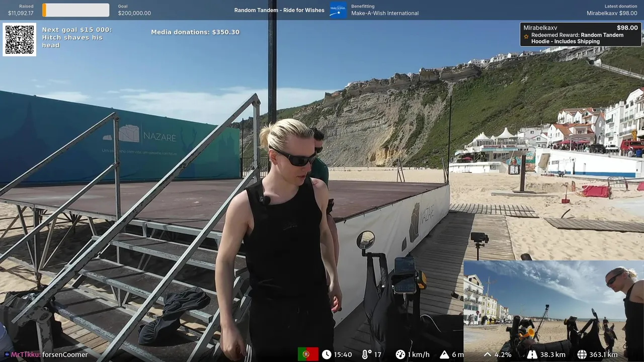Click the "Goal $200,000.00" text

tap(134, 10)
